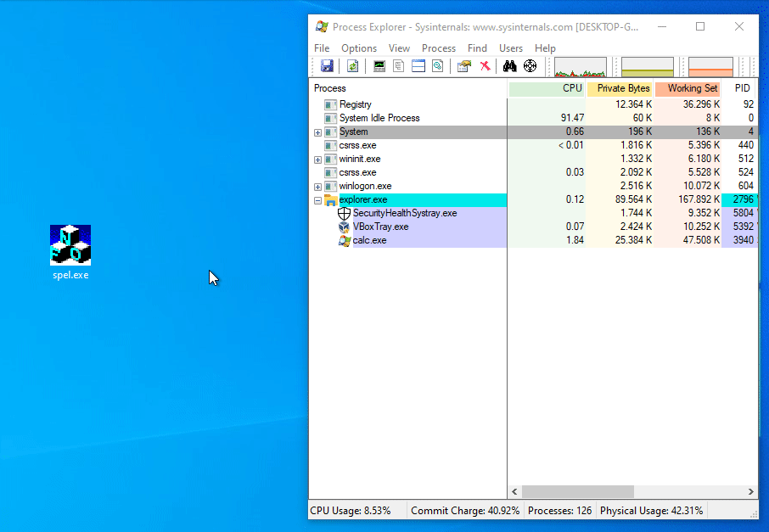Open process Properties toolbar icon
The width and height of the screenshot is (769, 532).
464,65
